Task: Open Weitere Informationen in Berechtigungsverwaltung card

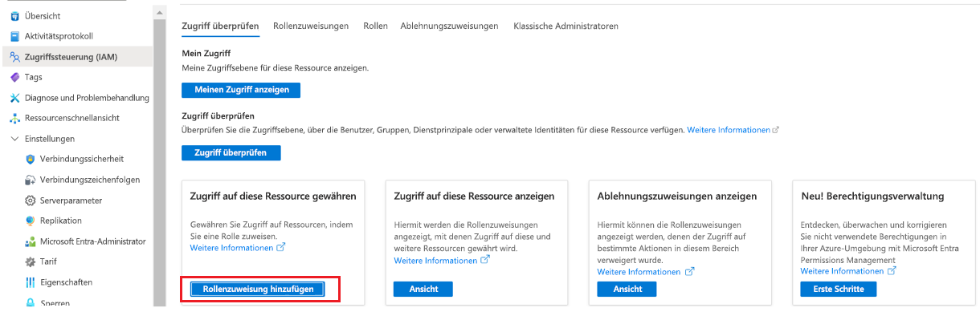Action: (843, 271)
